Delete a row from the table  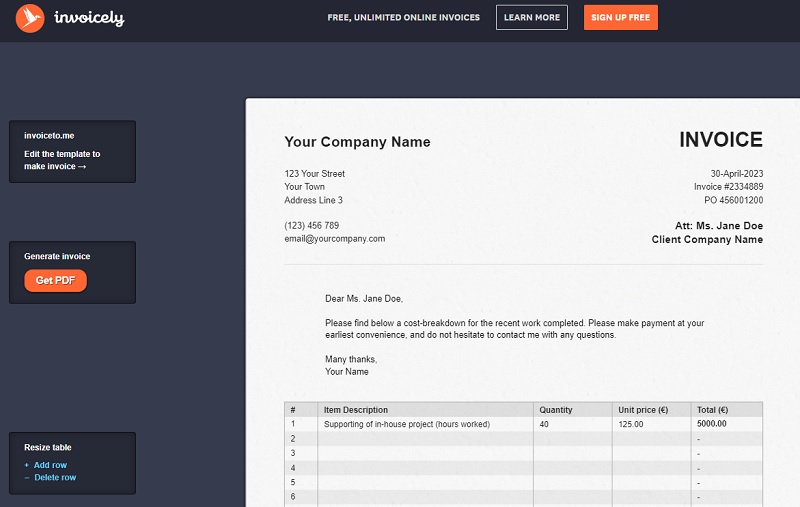[55, 477]
